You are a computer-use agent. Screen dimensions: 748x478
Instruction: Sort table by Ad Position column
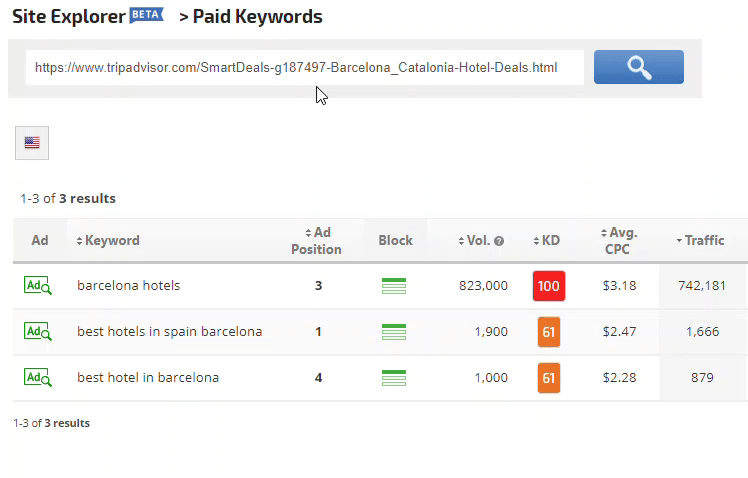pyautogui.click(x=316, y=240)
